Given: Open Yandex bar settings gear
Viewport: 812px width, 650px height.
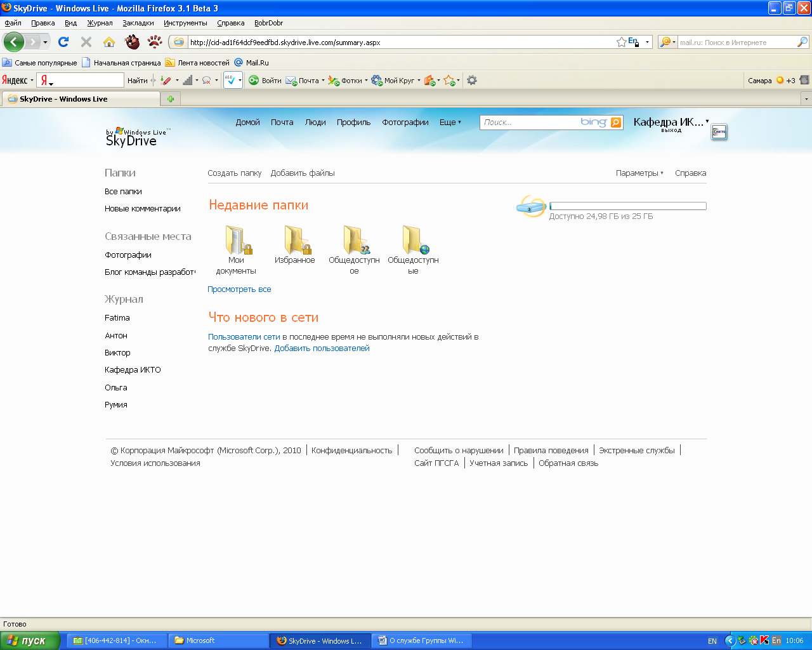Looking at the screenshot, I should [x=472, y=81].
